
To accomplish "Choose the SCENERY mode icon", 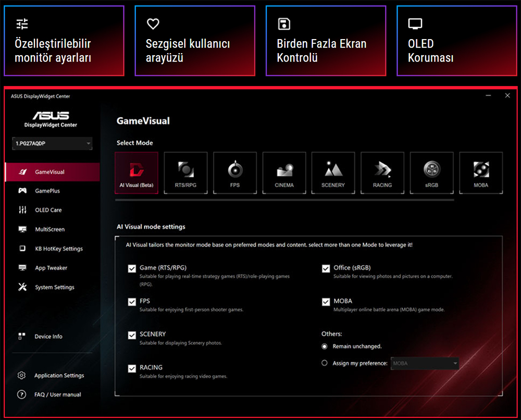I will 333,172.
